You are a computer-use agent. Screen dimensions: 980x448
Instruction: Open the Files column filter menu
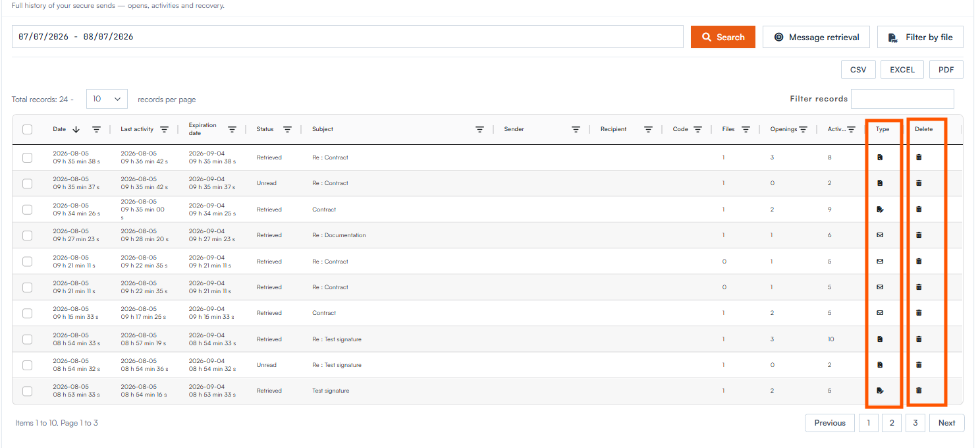pyautogui.click(x=746, y=130)
